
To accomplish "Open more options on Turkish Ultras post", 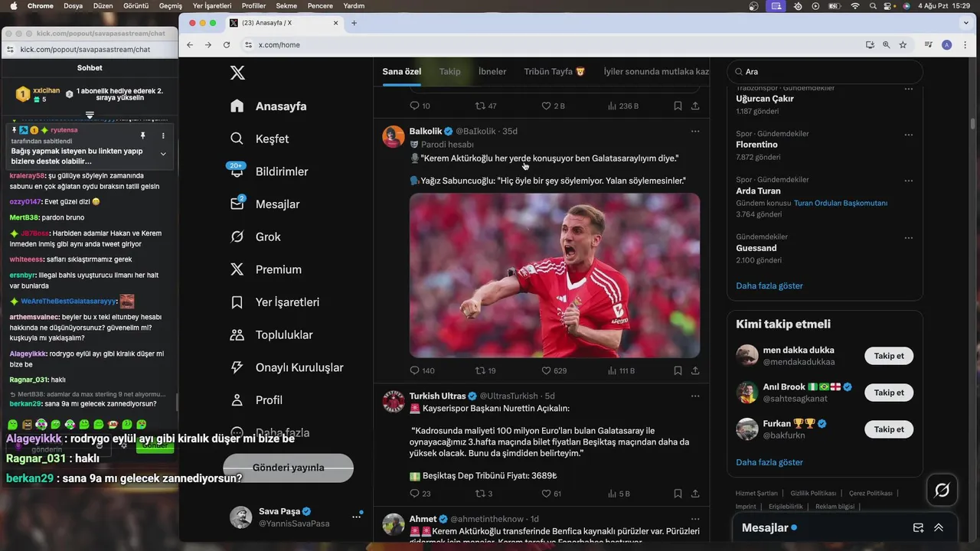I will (x=695, y=396).
